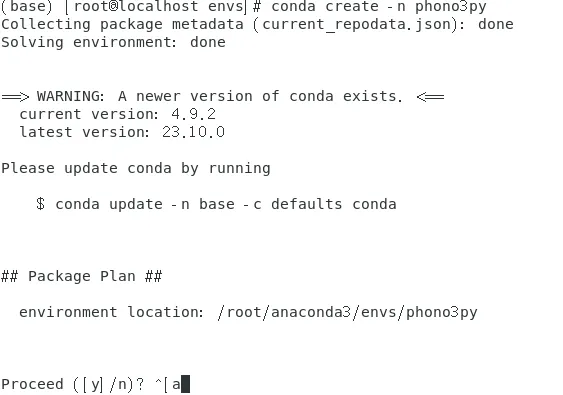Image resolution: width=563 pixels, height=395 pixels.
Task: Click the 'Please update conda by running' text
Action: pyautogui.click(x=136, y=168)
